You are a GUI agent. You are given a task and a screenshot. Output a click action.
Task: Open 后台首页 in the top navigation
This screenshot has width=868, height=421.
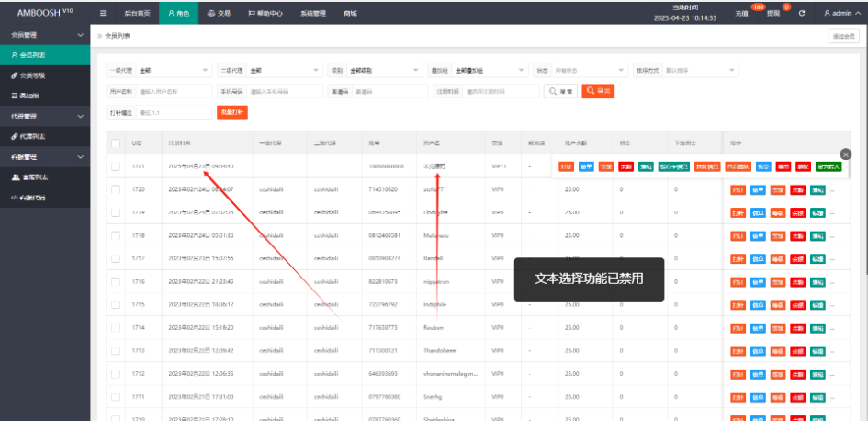[x=137, y=13]
